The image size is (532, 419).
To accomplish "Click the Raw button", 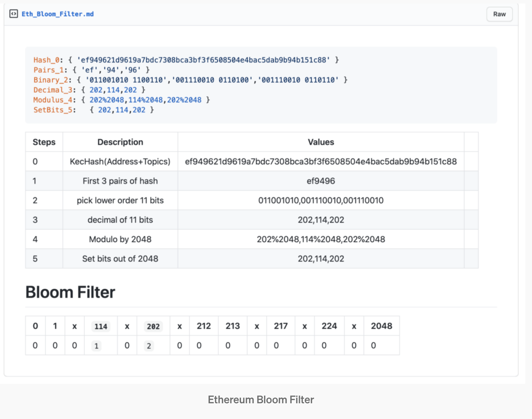I will coord(499,14).
